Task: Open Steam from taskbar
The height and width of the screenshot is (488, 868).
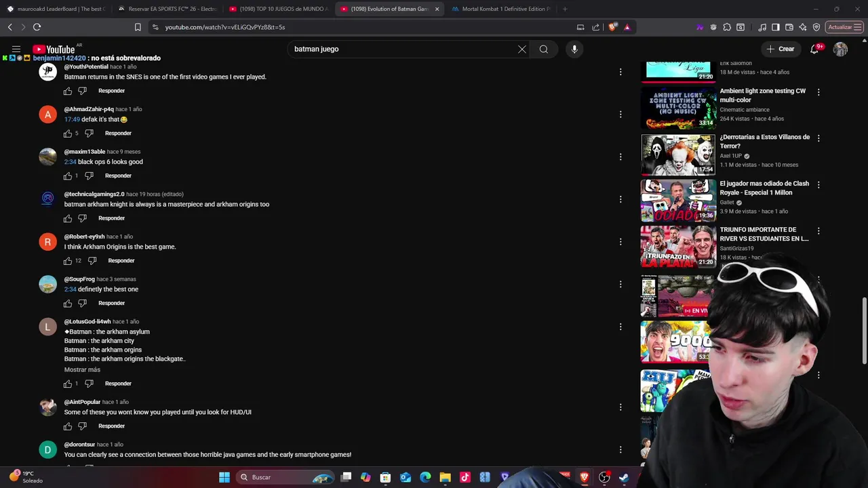Action: pyautogui.click(x=624, y=477)
